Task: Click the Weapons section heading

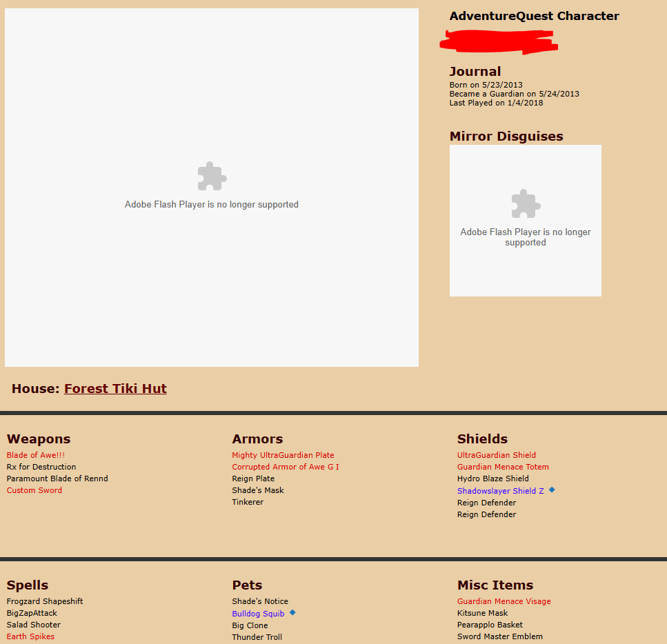Action: [39, 439]
